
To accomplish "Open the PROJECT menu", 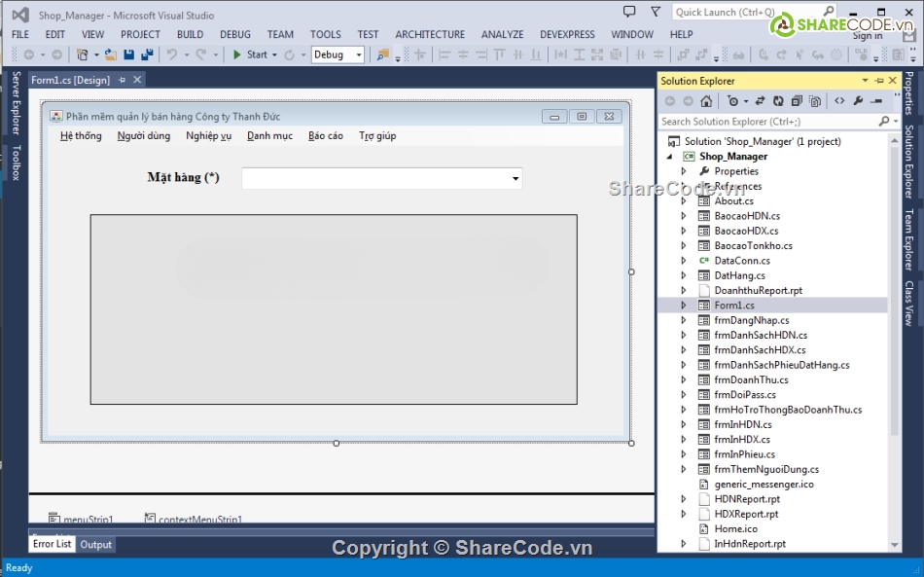I will (x=140, y=34).
